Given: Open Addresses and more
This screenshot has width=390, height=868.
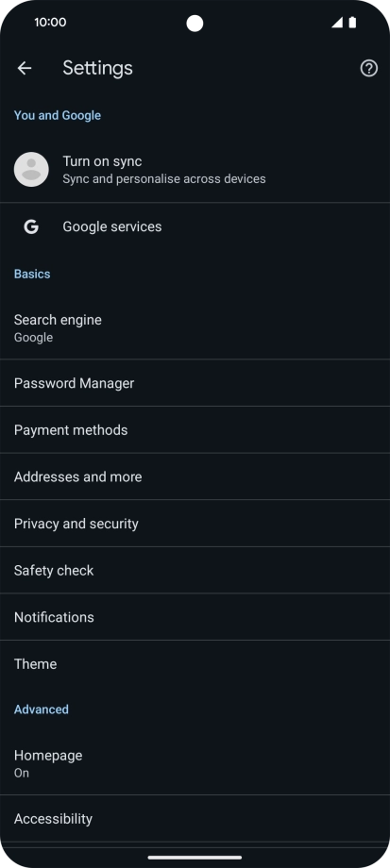Looking at the screenshot, I should [x=195, y=476].
